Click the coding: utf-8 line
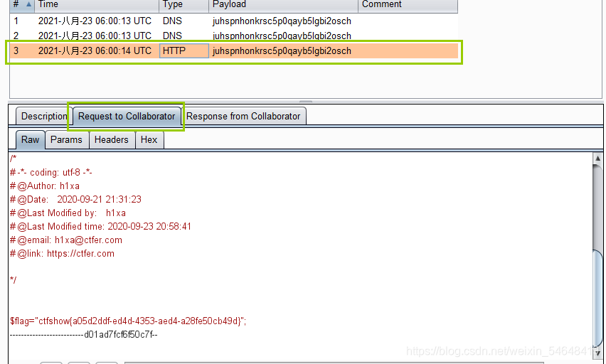 [x=51, y=173]
